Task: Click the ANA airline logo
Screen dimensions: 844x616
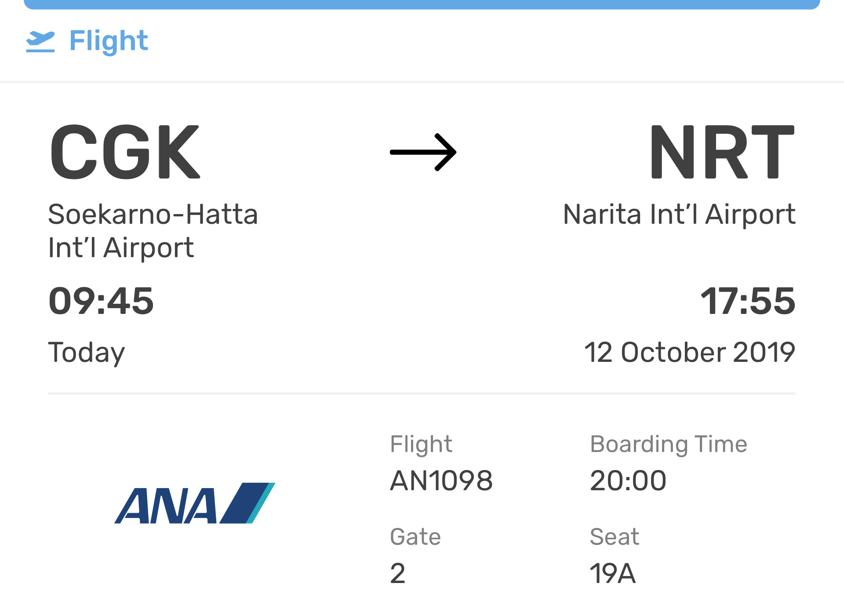Action: (195, 503)
